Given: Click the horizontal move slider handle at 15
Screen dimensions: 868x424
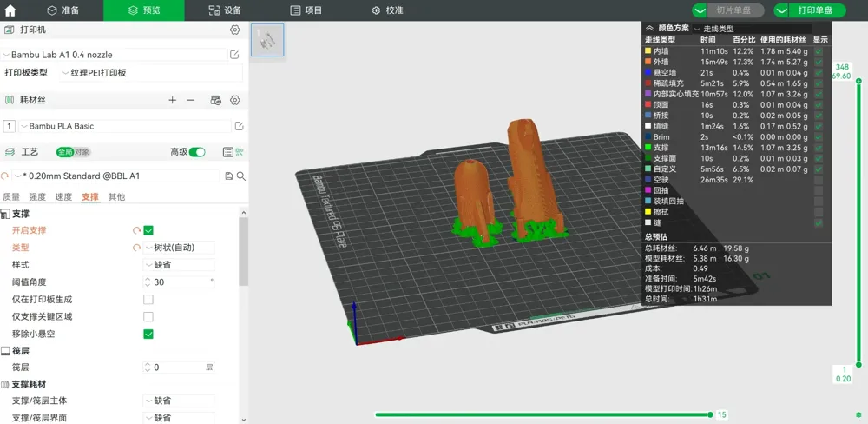Looking at the screenshot, I should 710,414.
